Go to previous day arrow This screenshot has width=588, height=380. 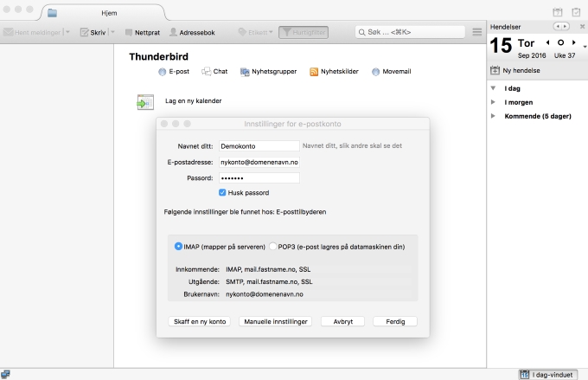(548, 42)
